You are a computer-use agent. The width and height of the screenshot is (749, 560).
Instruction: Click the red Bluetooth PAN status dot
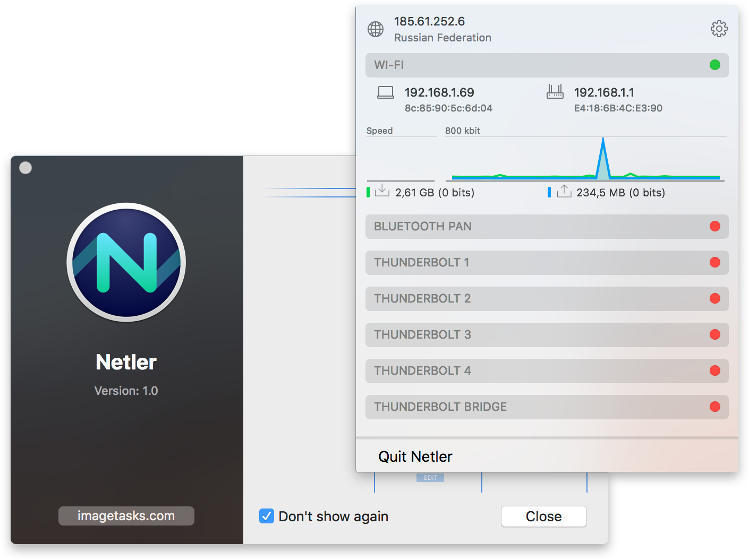pos(714,226)
